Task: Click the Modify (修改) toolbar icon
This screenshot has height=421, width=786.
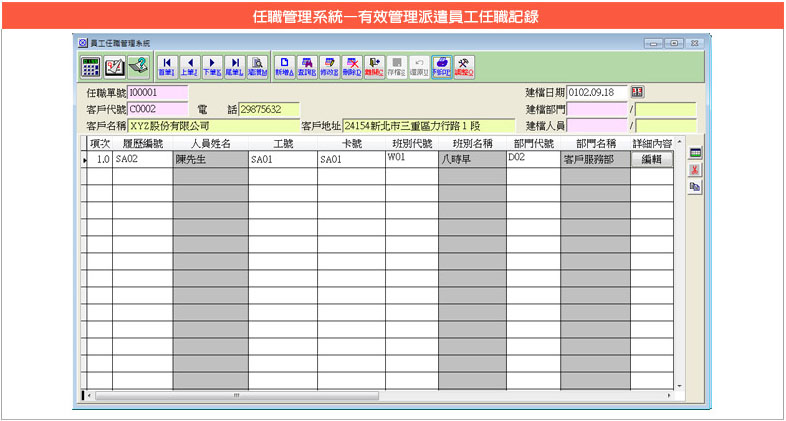Action: tap(329, 67)
